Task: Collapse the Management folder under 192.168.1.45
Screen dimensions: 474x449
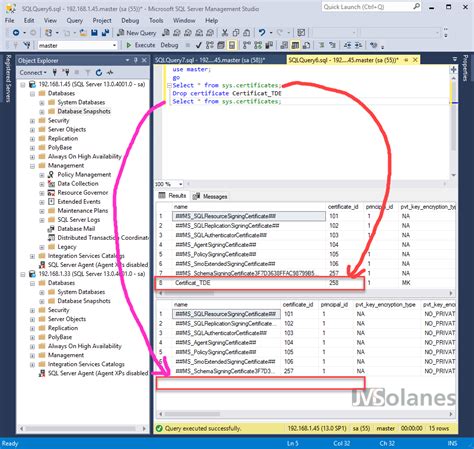Action: coord(32,166)
